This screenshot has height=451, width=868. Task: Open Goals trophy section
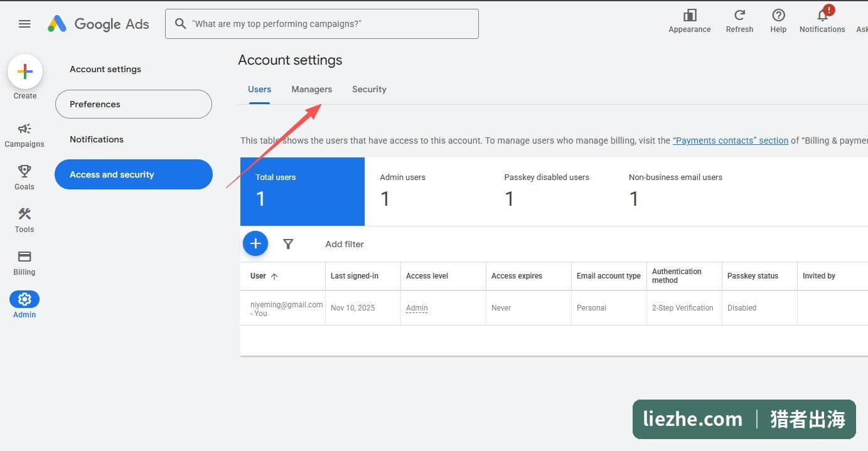24,178
